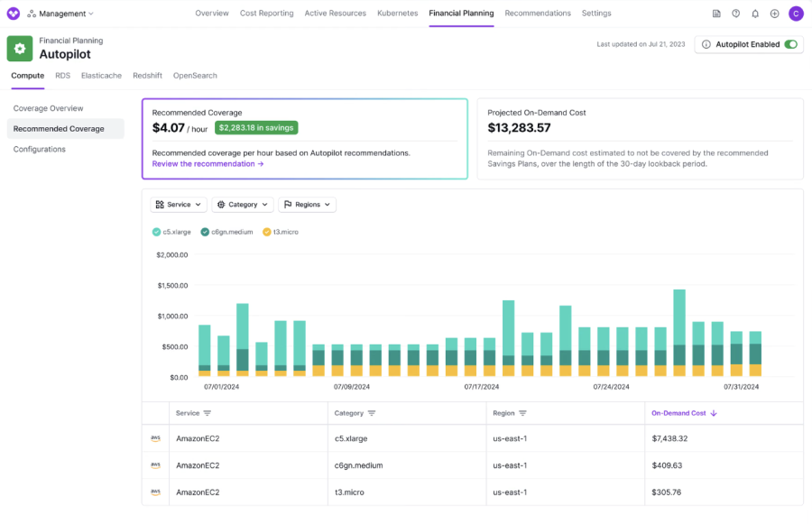Click the '$305.76' cost cell

[x=667, y=492]
